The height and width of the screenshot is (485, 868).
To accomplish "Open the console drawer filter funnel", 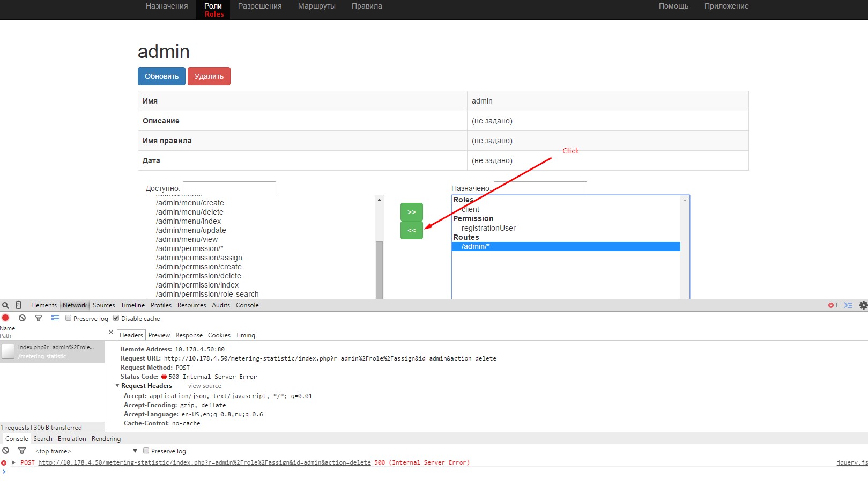I will pos(22,451).
